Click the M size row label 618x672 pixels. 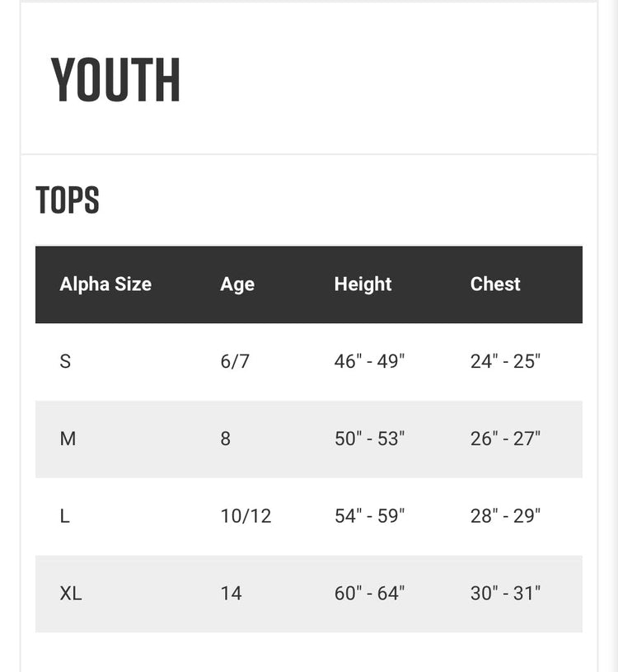pyautogui.click(x=68, y=439)
